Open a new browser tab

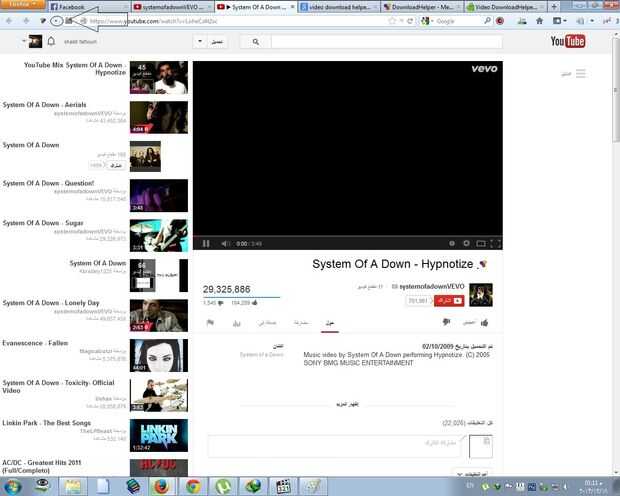[554, 7]
